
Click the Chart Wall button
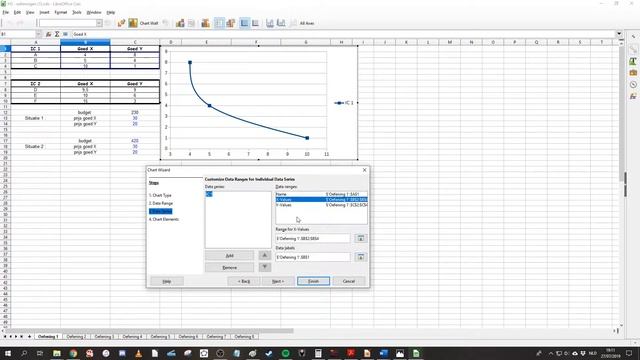[149, 23]
